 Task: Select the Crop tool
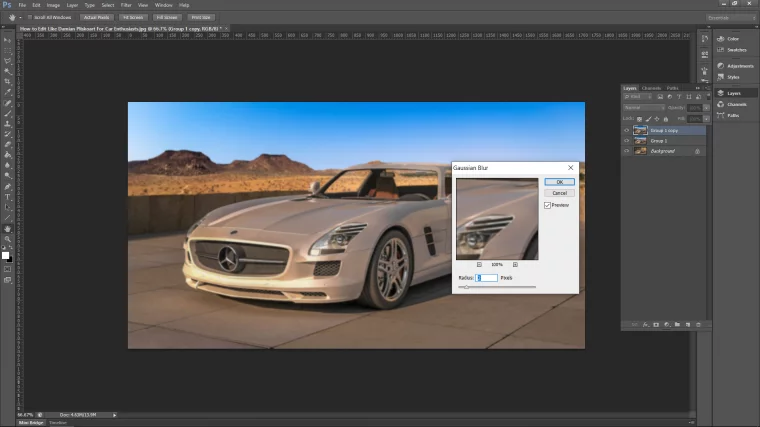[x=7, y=82]
